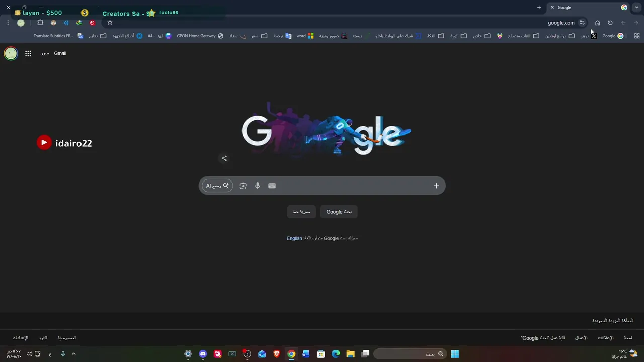The width and height of the screenshot is (644, 362).
Task: Open About link in the footer
Action: 628,338
